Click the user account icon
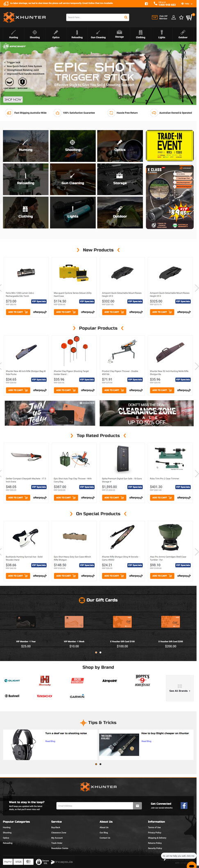This screenshot has width=199, height=868. [174, 18]
